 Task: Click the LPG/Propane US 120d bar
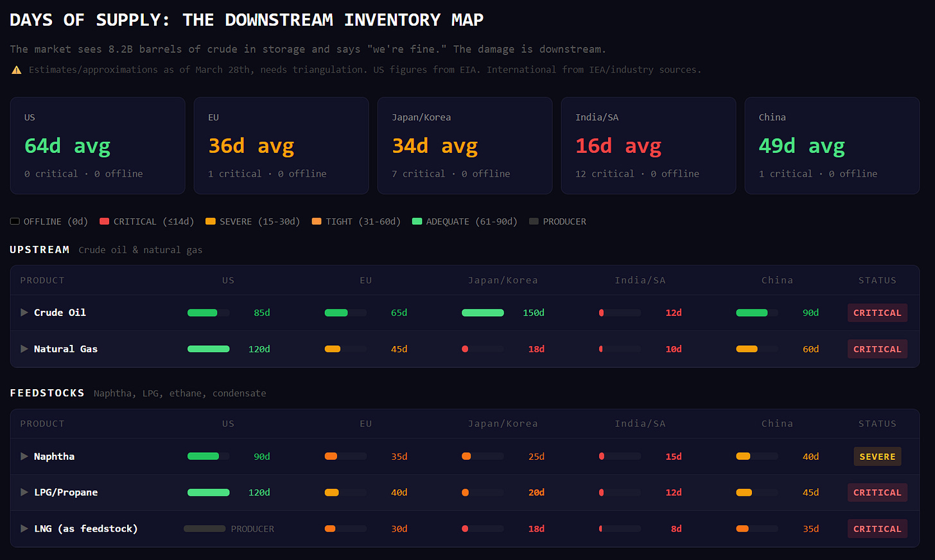208,493
